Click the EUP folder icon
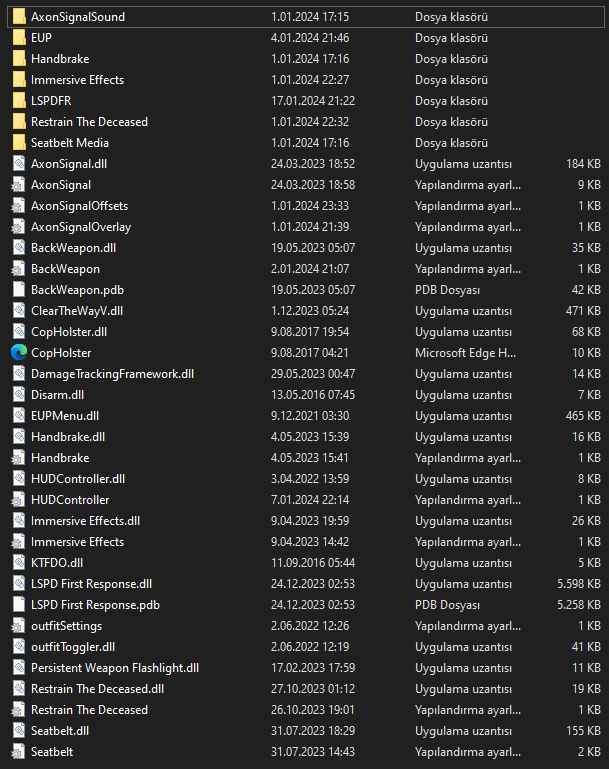The width and height of the screenshot is (609, 769). pos(19,38)
